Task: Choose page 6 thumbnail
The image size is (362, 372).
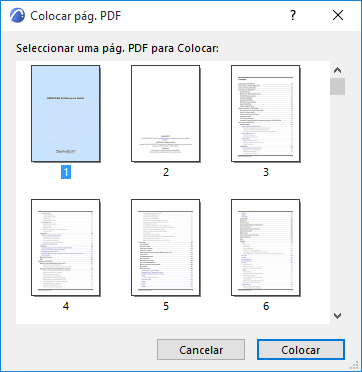Action: click(266, 248)
